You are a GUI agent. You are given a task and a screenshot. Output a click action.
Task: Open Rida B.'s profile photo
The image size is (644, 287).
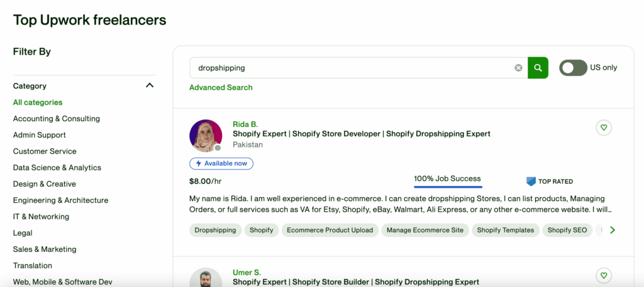[x=206, y=136]
